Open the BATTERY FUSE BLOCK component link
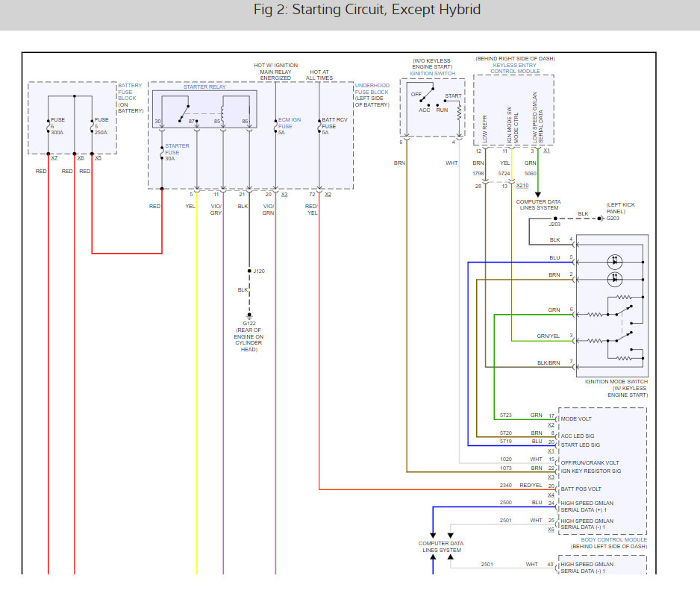The image size is (700, 596). (x=130, y=92)
